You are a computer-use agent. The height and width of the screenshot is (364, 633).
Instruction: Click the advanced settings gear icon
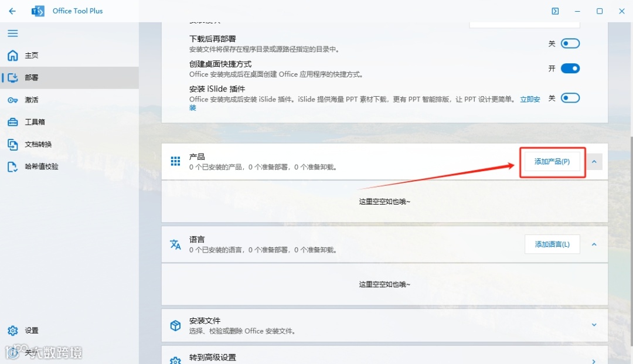[175, 360]
